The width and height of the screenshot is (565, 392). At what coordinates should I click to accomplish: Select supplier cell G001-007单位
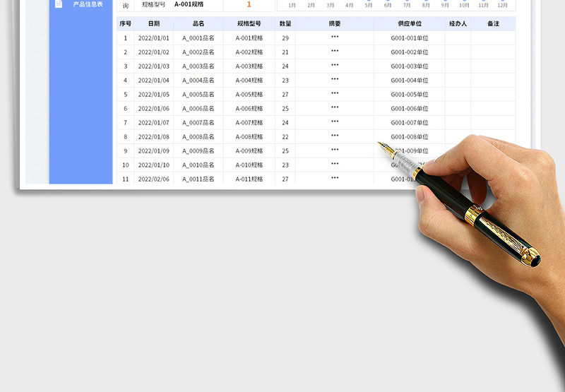410,123
